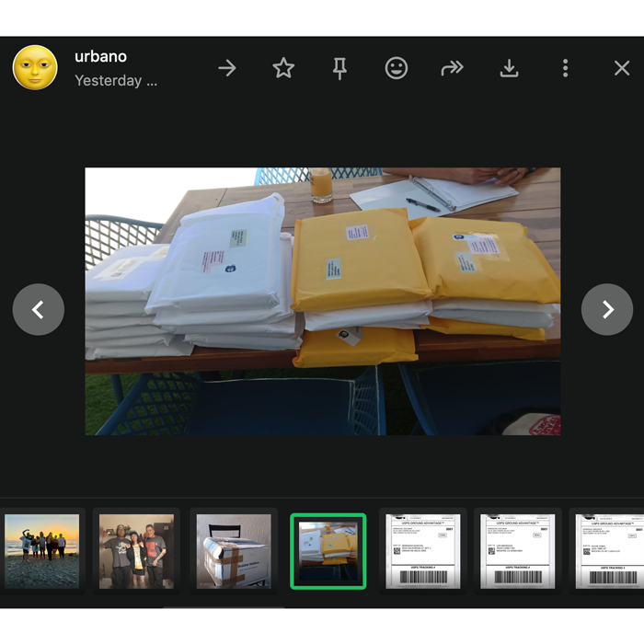Go to the previous image

point(39,310)
